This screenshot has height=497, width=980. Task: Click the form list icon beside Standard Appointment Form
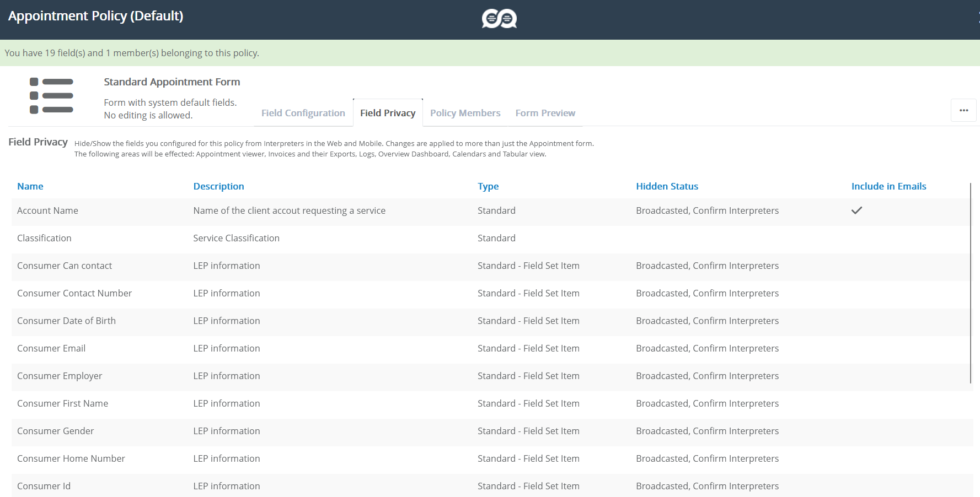coord(51,96)
